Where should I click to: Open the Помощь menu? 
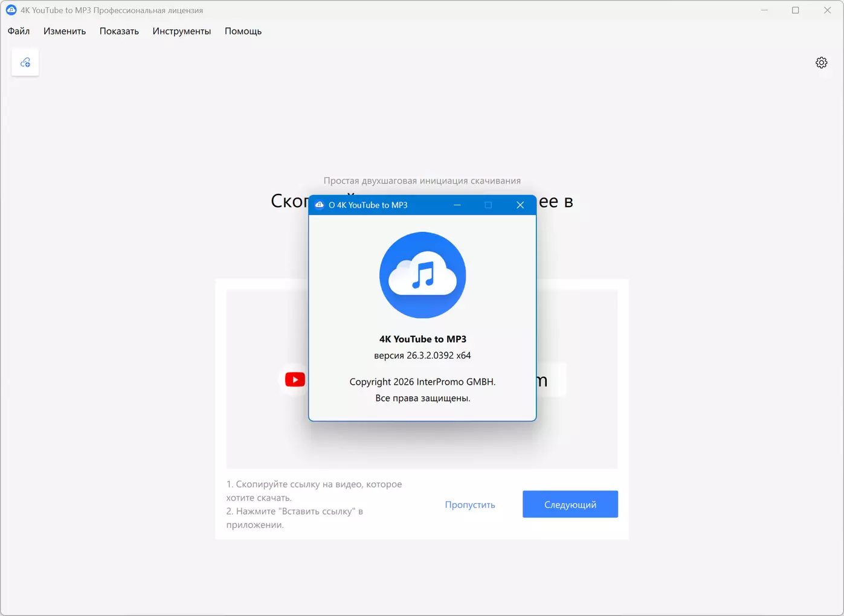point(243,31)
